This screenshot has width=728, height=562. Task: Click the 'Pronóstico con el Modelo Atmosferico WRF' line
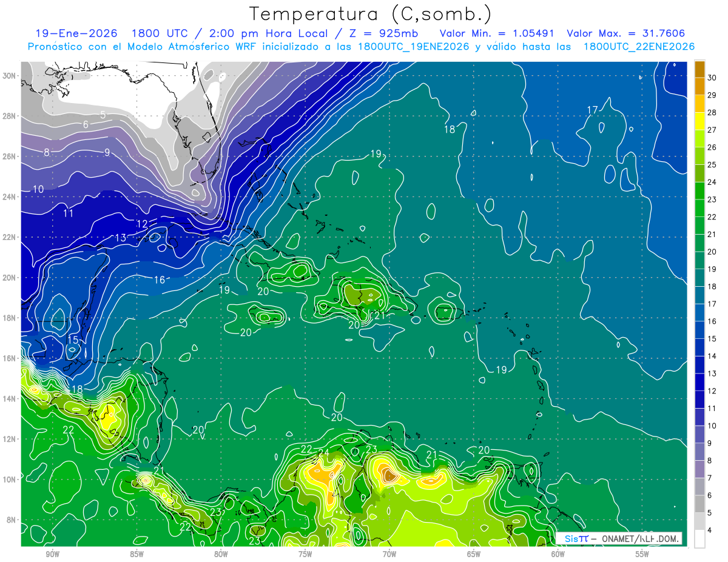click(360, 47)
